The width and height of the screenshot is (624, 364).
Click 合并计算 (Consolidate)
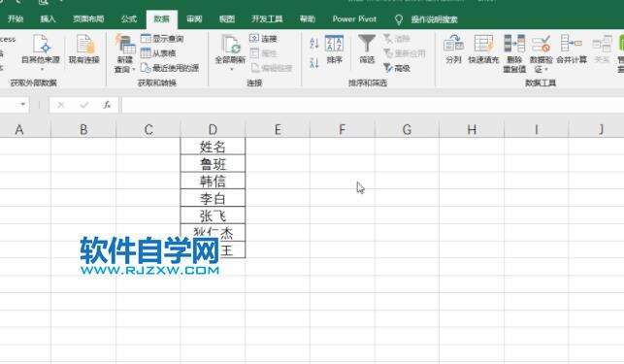pyautogui.click(x=572, y=50)
